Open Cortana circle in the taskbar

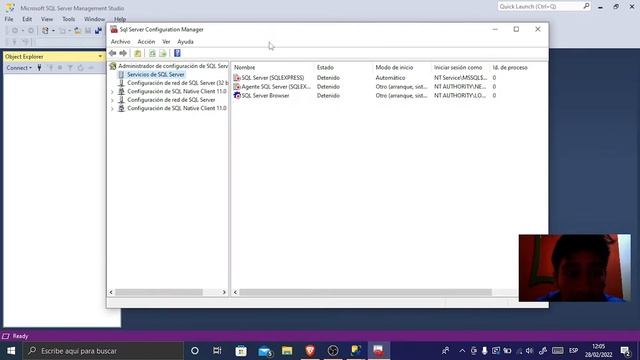point(195,351)
